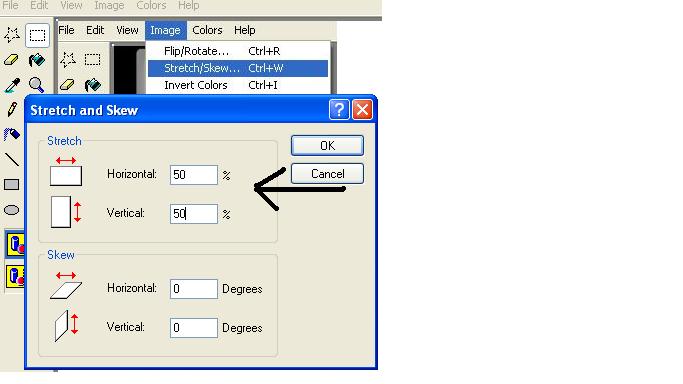Choose the Eraser tool in left toolbox
The height and width of the screenshot is (384, 683).
pyautogui.click(x=11, y=60)
